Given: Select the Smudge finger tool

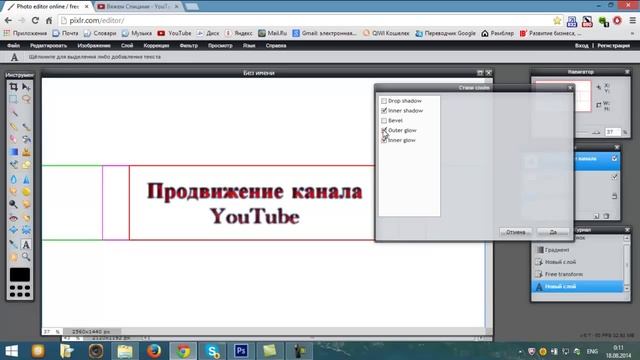Looking at the screenshot, I should pyautogui.click(x=13, y=191).
